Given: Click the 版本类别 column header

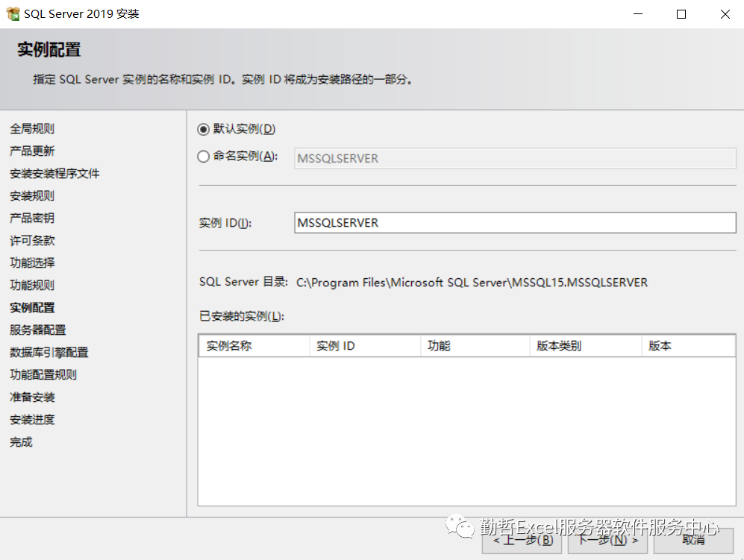Looking at the screenshot, I should tap(586, 346).
